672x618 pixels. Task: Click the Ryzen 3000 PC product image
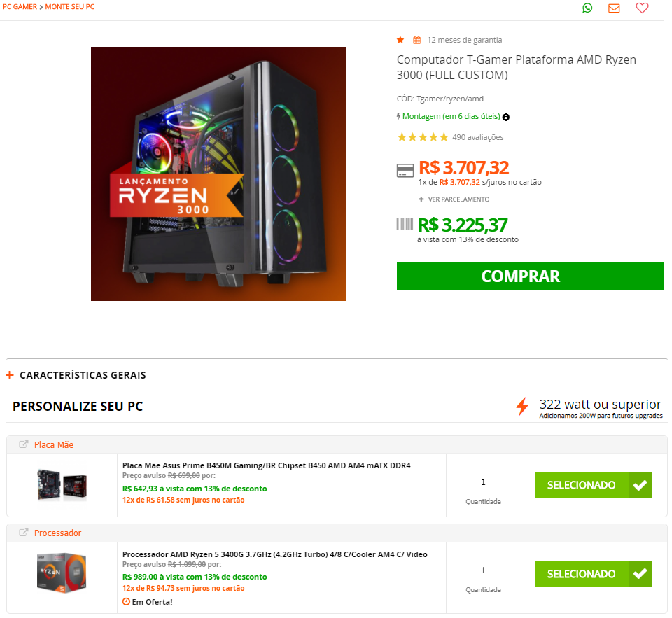(218, 174)
